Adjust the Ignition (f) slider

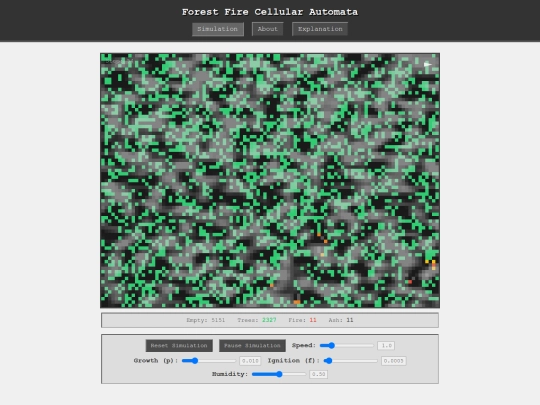[351, 361]
